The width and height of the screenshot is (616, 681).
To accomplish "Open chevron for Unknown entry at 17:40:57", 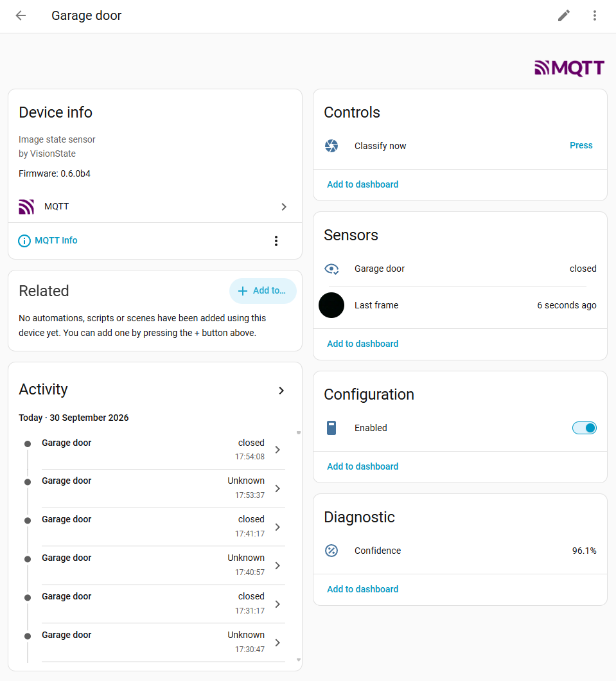I will click(x=278, y=565).
